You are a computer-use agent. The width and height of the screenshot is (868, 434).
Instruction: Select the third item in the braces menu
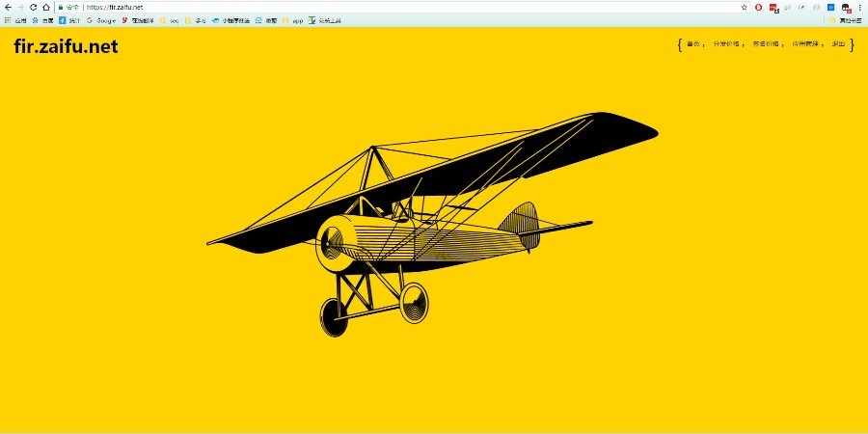pos(765,44)
